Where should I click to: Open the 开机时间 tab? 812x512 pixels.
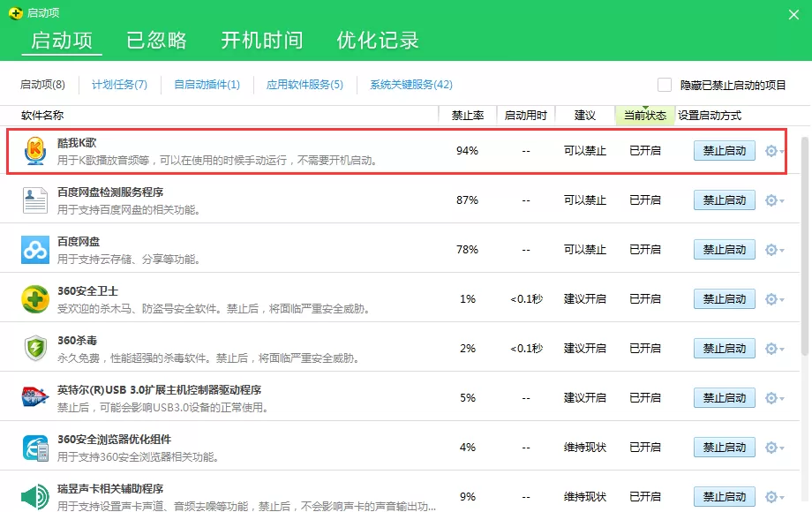(x=262, y=40)
